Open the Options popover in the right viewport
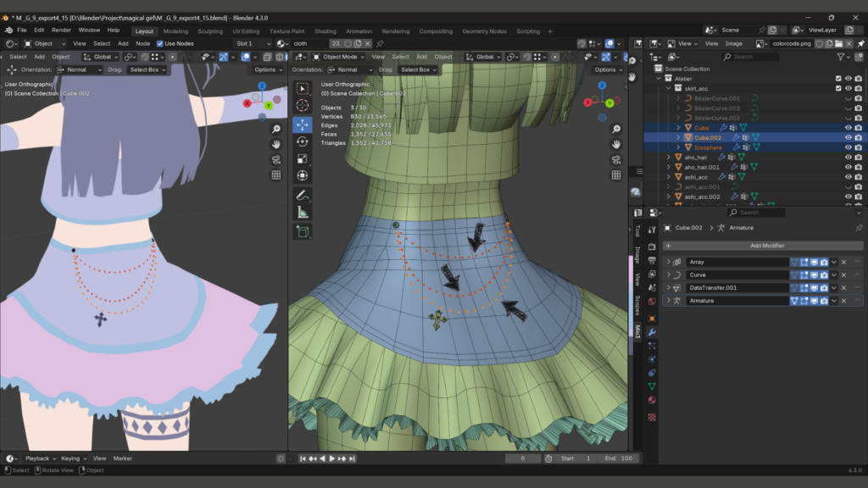The height and width of the screenshot is (488, 868). [607, 69]
